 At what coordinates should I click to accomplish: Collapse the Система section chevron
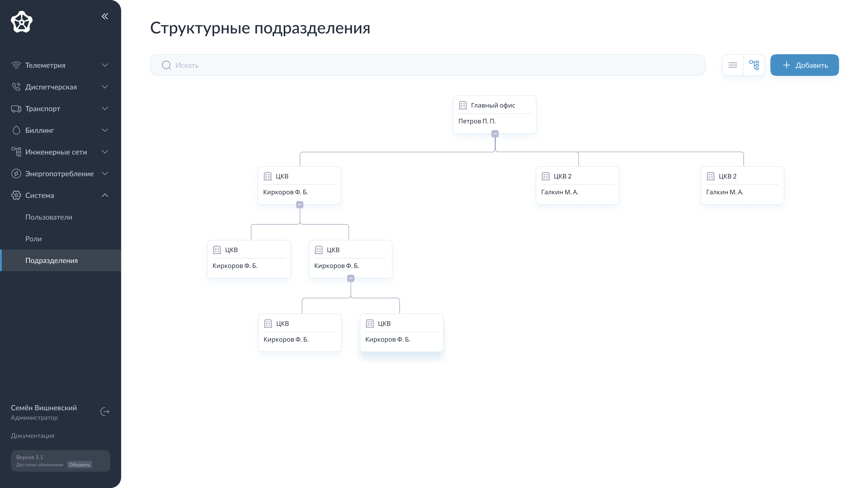point(105,195)
